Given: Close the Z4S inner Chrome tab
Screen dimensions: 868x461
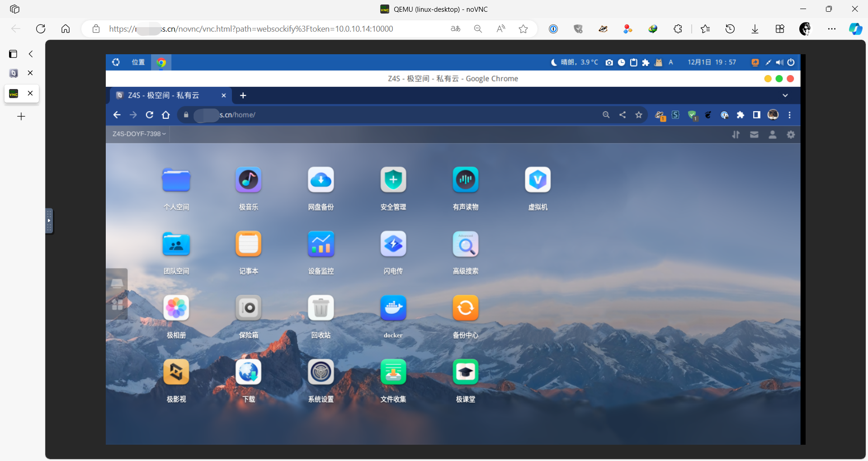Looking at the screenshot, I should pos(223,95).
